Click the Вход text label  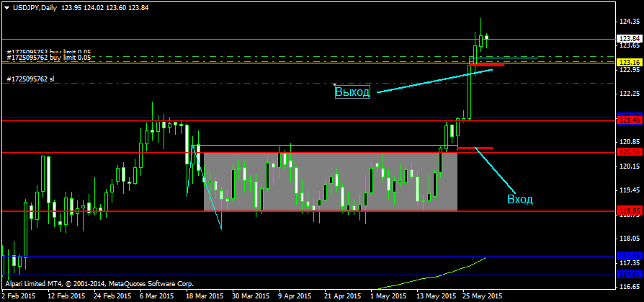click(x=520, y=200)
